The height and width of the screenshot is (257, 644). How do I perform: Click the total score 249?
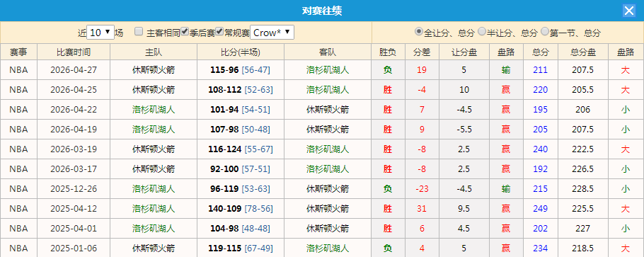point(540,208)
